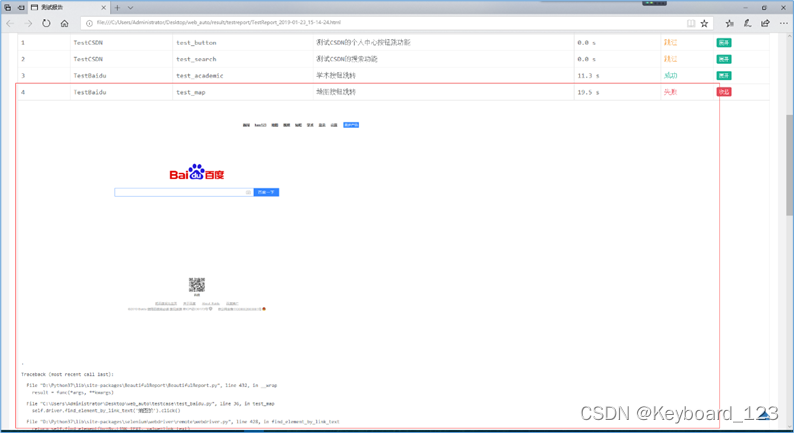Click row number 3 cell
The height and width of the screenshot is (433, 794).
click(x=23, y=75)
